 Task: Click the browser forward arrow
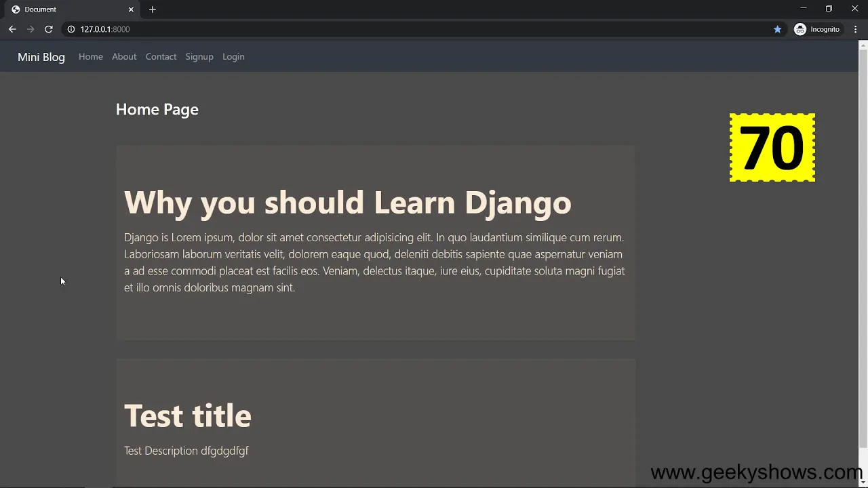click(31, 29)
